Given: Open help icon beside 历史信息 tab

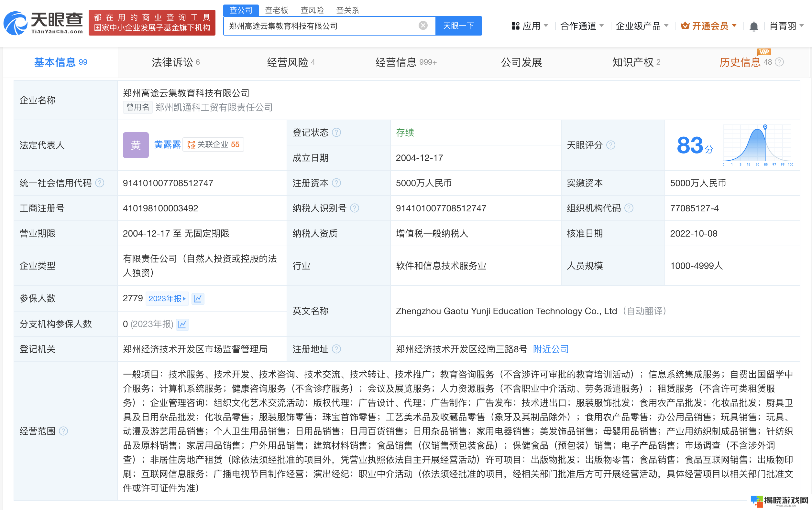Looking at the screenshot, I should pyautogui.click(x=779, y=62).
